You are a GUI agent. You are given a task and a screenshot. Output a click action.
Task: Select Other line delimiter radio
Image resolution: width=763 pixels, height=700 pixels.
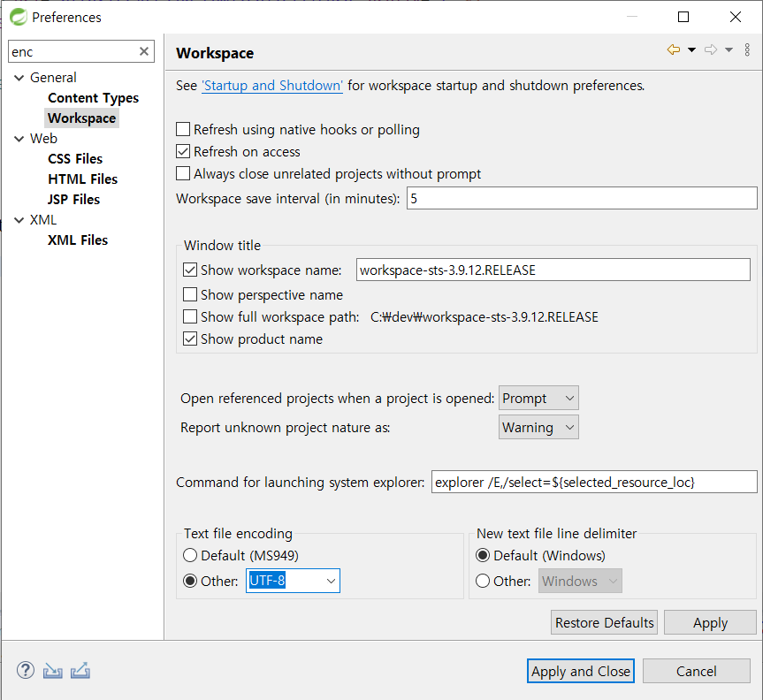pos(482,581)
